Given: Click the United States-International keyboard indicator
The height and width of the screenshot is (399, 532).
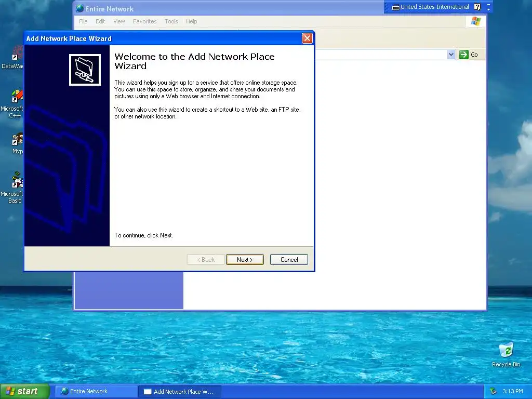Looking at the screenshot, I should coord(430,7).
